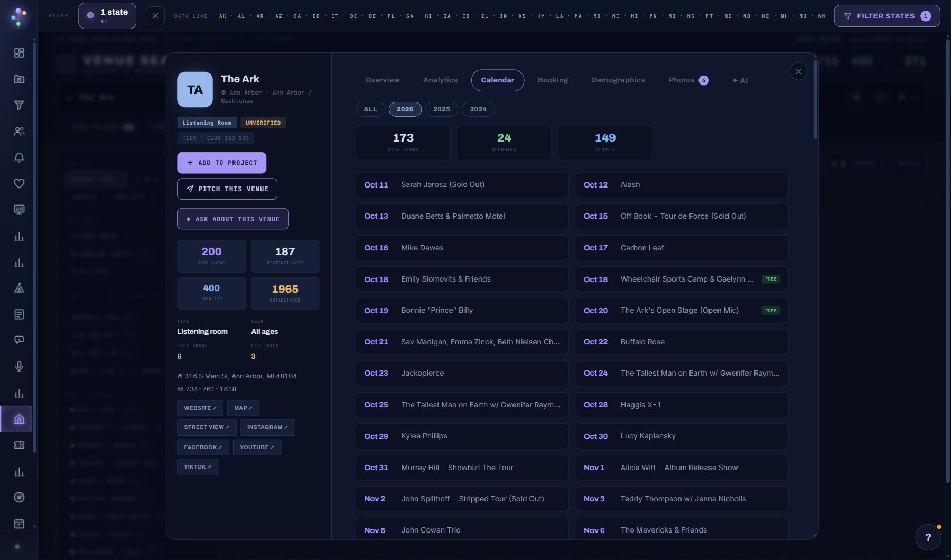Click Pitch This Venue button

click(x=227, y=189)
